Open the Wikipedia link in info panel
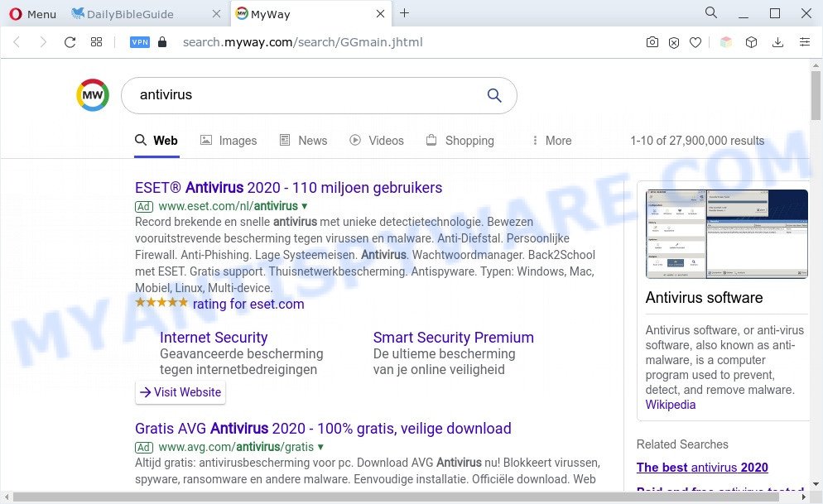 (x=671, y=405)
